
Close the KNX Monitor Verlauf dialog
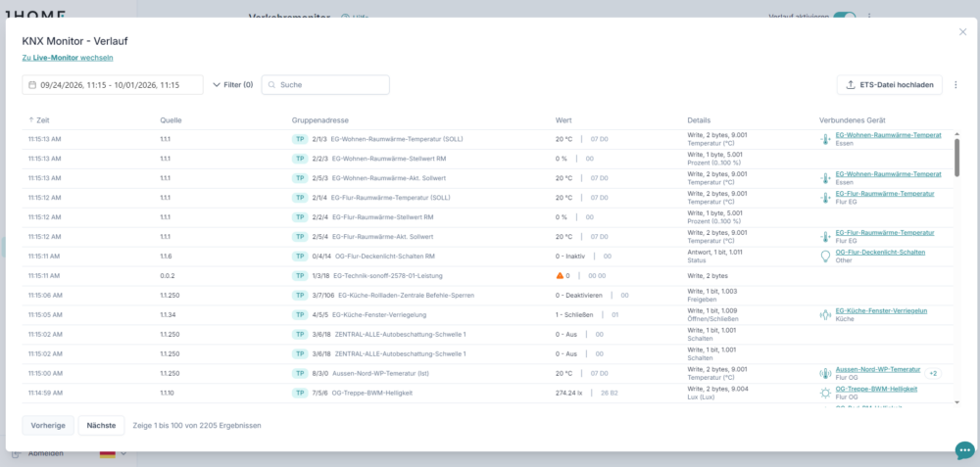coord(962,32)
